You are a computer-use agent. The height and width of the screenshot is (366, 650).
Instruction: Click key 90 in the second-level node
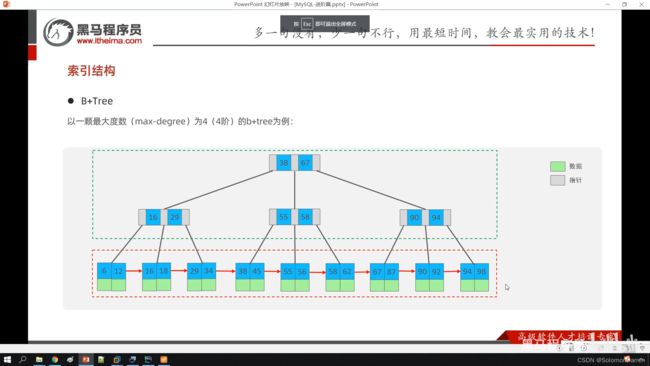414,217
